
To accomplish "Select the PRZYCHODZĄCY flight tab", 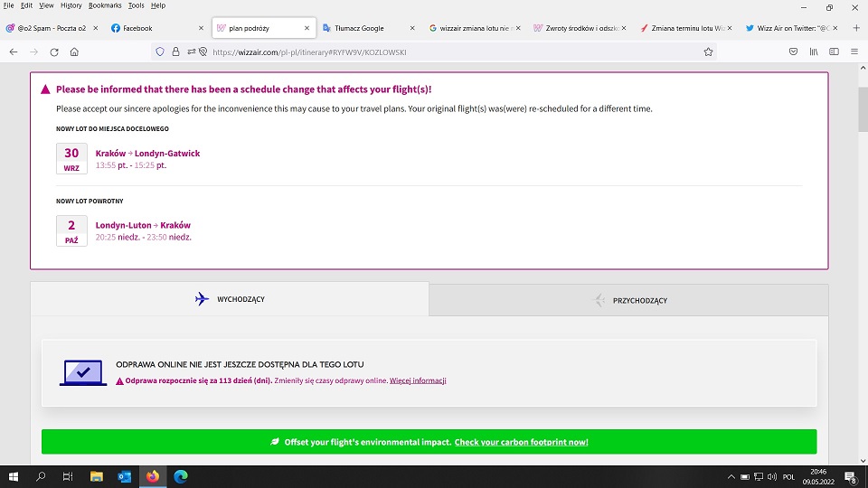I will tap(629, 300).
